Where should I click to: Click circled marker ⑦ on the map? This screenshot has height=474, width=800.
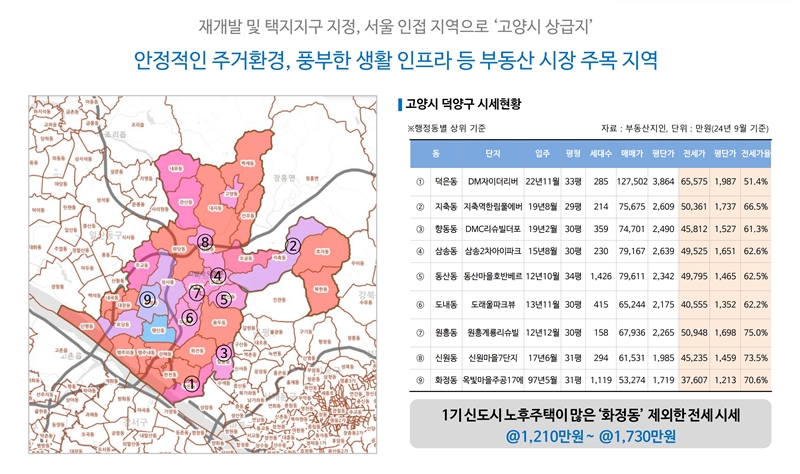tap(197, 292)
